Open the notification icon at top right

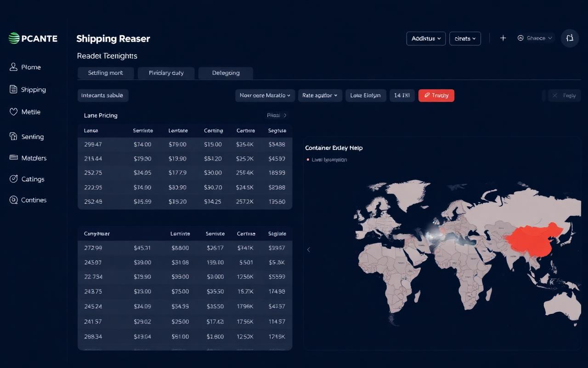(570, 38)
